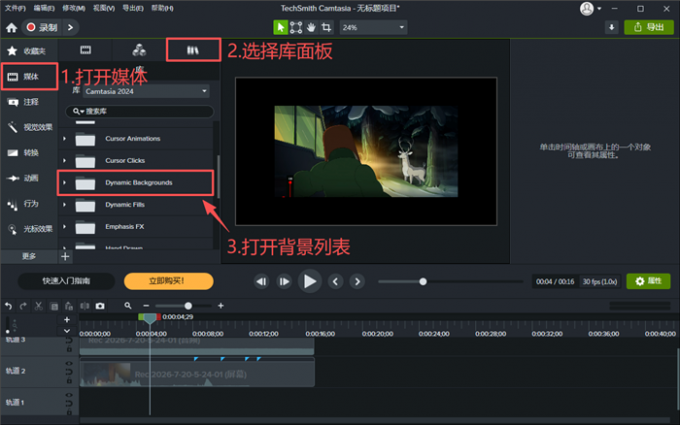Click the timeline zoom slider handle
The height and width of the screenshot is (425, 680).
tap(188, 306)
